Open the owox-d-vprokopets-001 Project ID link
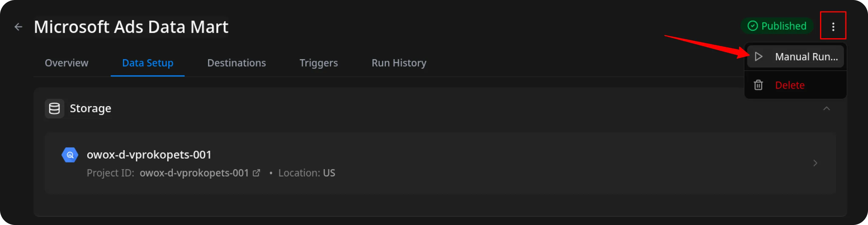 point(194,173)
